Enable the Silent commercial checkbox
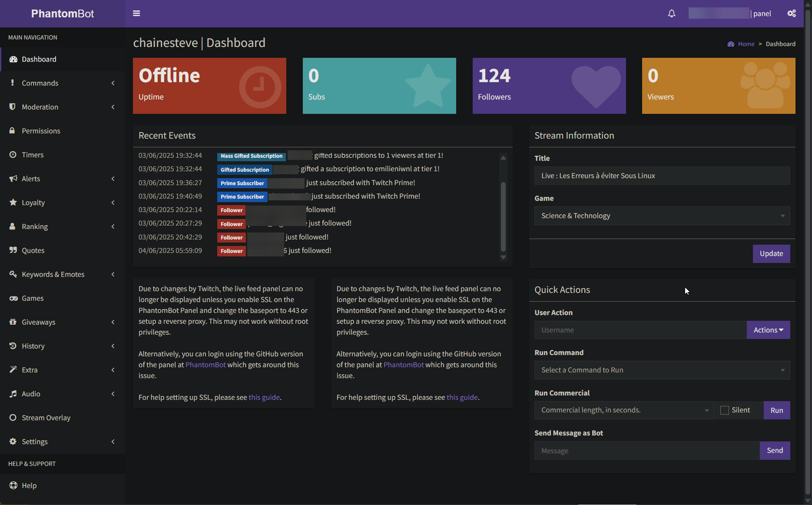This screenshot has height=505, width=812. tap(725, 410)
